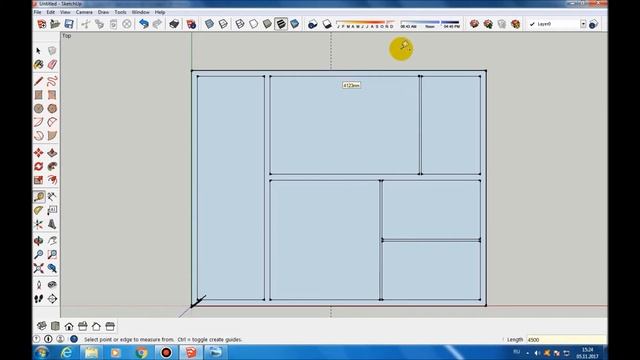640x360 pixels.
Task: Open the Tools menu
Action: (x=120, y=12)
